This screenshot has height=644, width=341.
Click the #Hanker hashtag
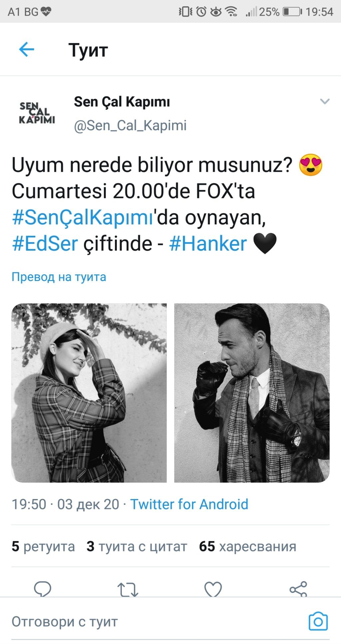click(208, 244)
